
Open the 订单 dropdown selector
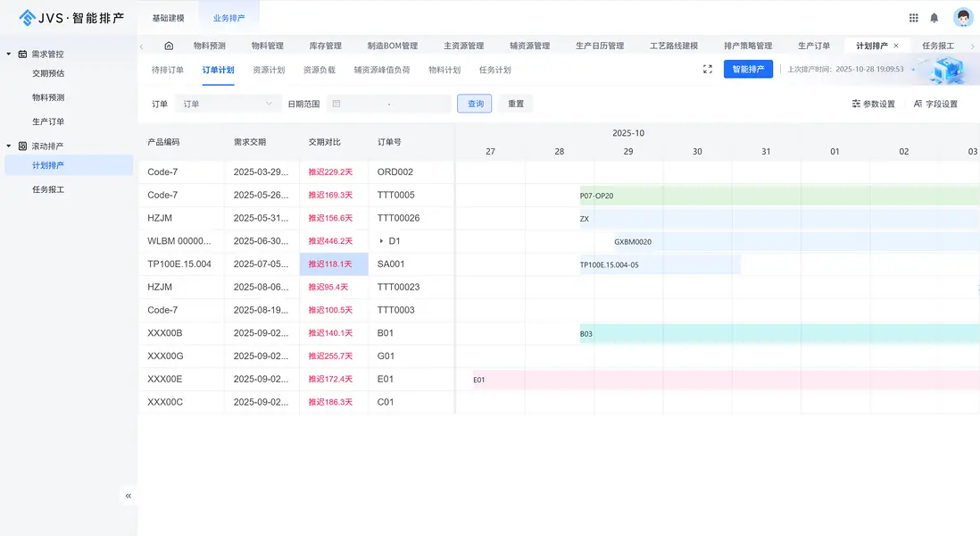(228, 105)
